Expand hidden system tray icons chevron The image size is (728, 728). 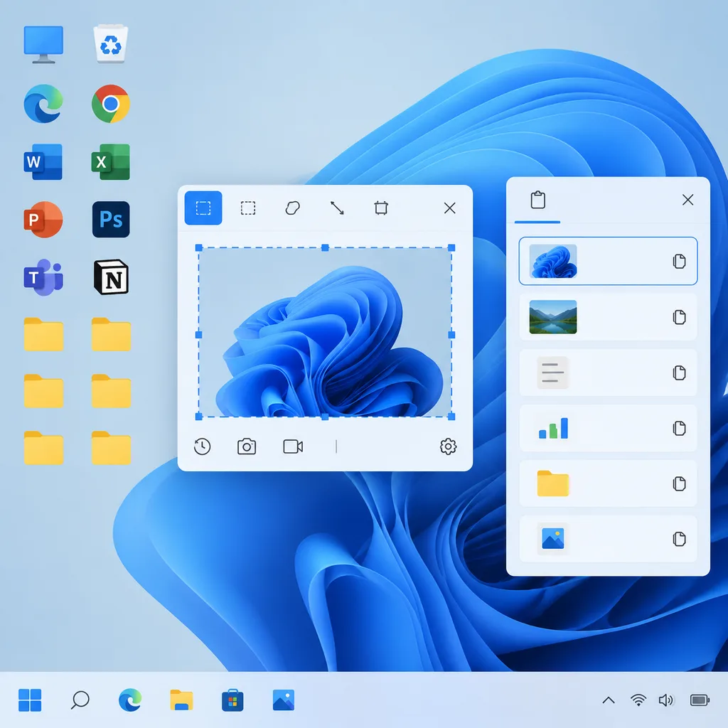[609, 700]
